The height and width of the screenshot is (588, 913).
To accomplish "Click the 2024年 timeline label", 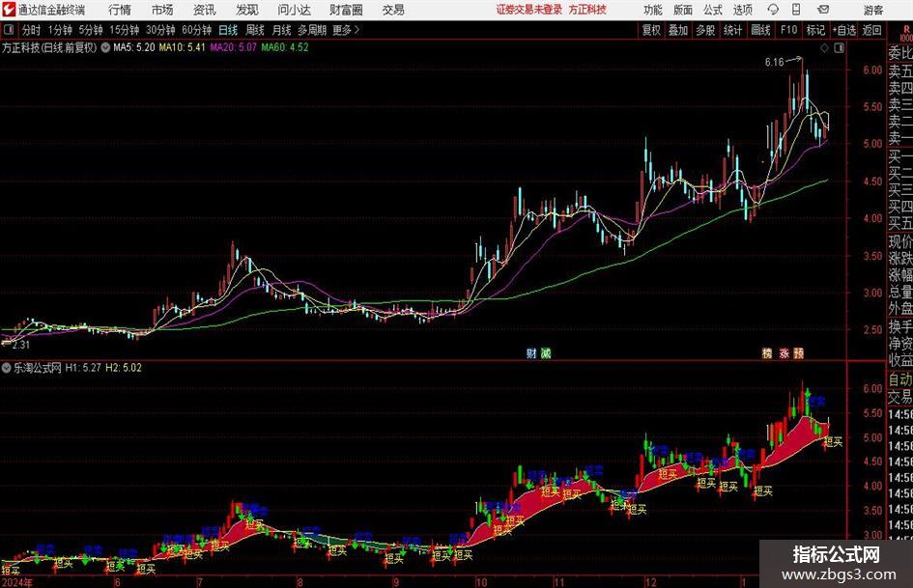I will coord(16,582).
